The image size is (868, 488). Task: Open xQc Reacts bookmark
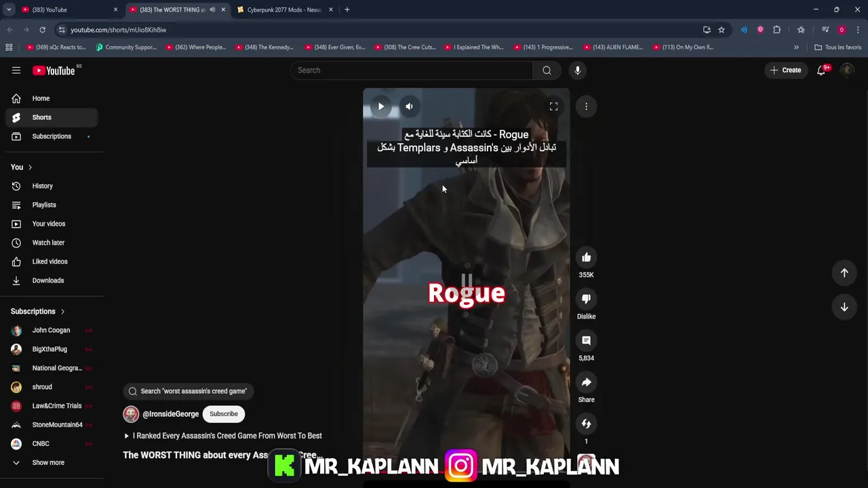(x=57, y=47)
